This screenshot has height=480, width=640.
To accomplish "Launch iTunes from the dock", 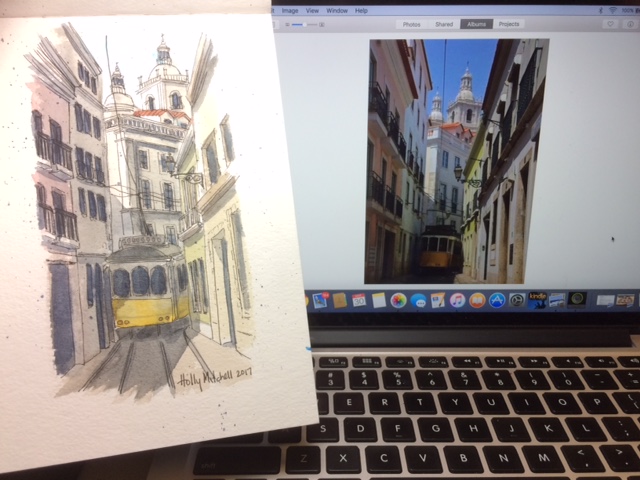I will point(457,300).
